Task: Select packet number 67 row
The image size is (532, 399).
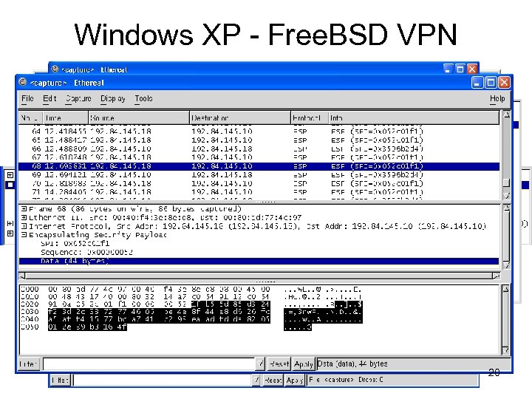Action: [x=259, y=157]
